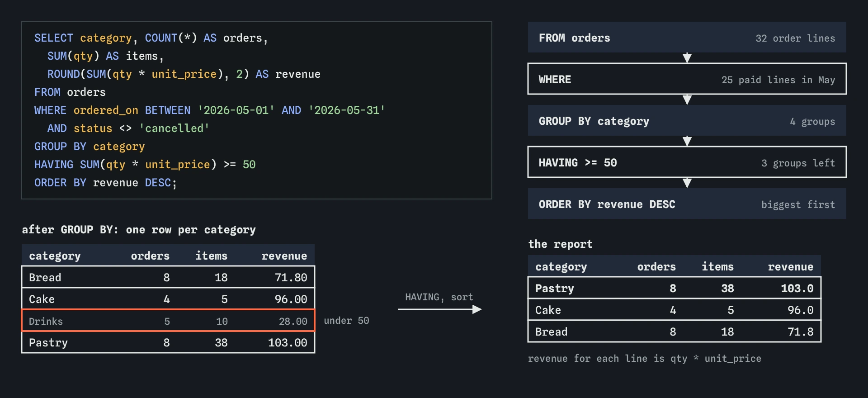Click the "ORDER BY revenue DESC;" code line

click(x=106, y=183)
